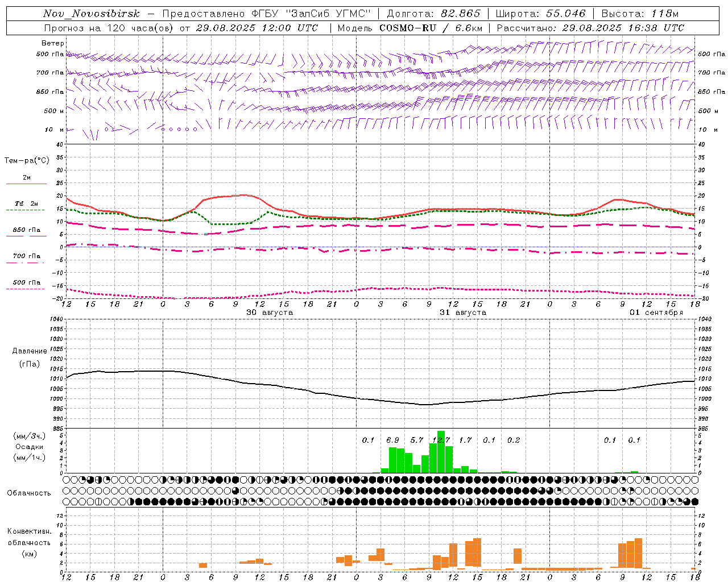Click the 1.7 precipitation amount label
The width and height of the screenshot is (728, 582).
click(x=465, y=440)
